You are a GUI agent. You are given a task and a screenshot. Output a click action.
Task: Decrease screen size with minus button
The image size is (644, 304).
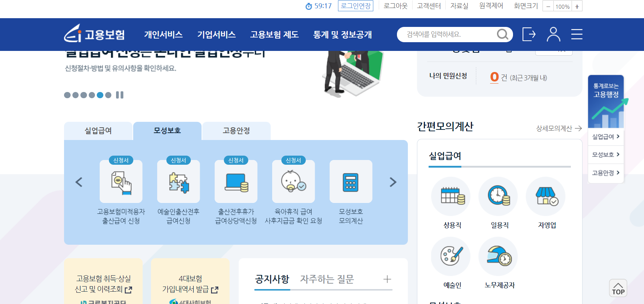[548, 7]
